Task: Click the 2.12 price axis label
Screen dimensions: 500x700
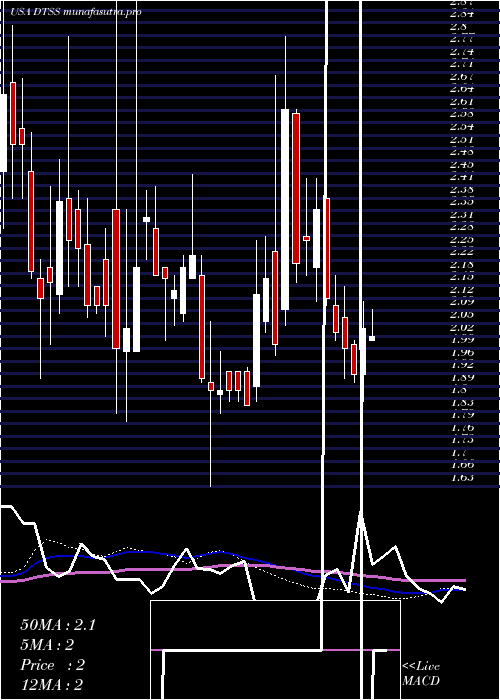Action: point(462,289)
